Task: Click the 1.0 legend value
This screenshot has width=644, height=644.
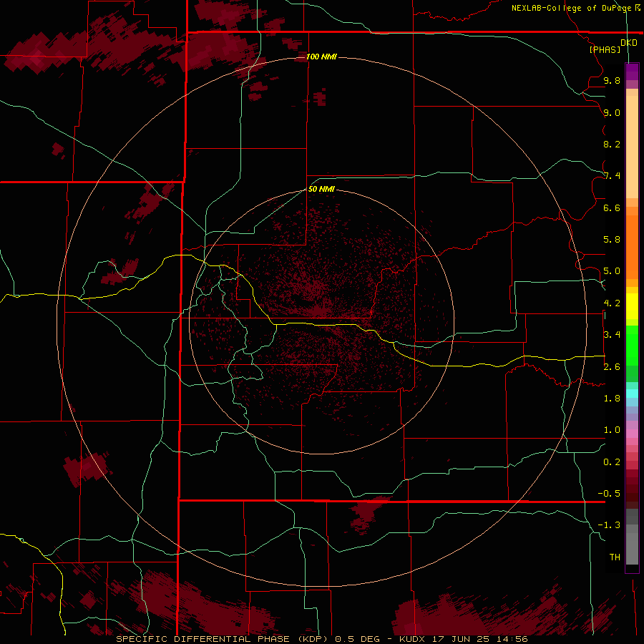Action: (x=612, y=430)
